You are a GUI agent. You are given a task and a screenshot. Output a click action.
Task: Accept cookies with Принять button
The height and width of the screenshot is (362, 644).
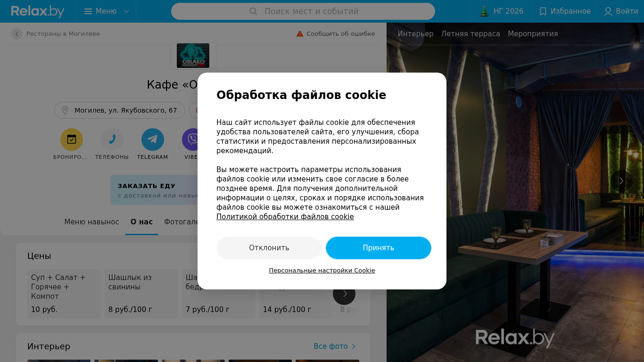click(x=379, y=248)
